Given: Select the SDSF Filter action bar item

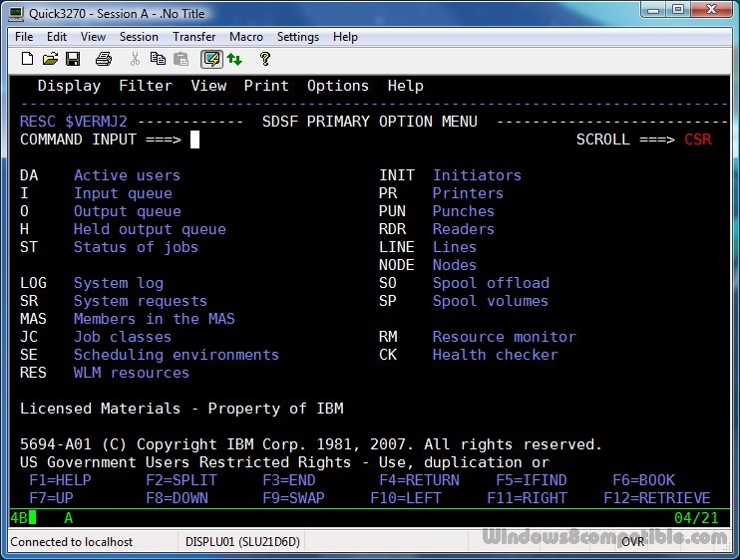Looking at the screenshot, I should 146,86.
